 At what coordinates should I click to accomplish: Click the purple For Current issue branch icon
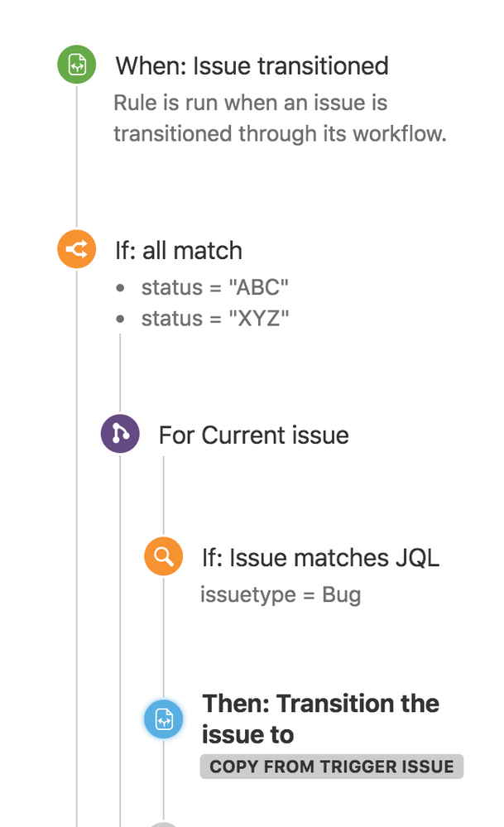coord(120,433)
